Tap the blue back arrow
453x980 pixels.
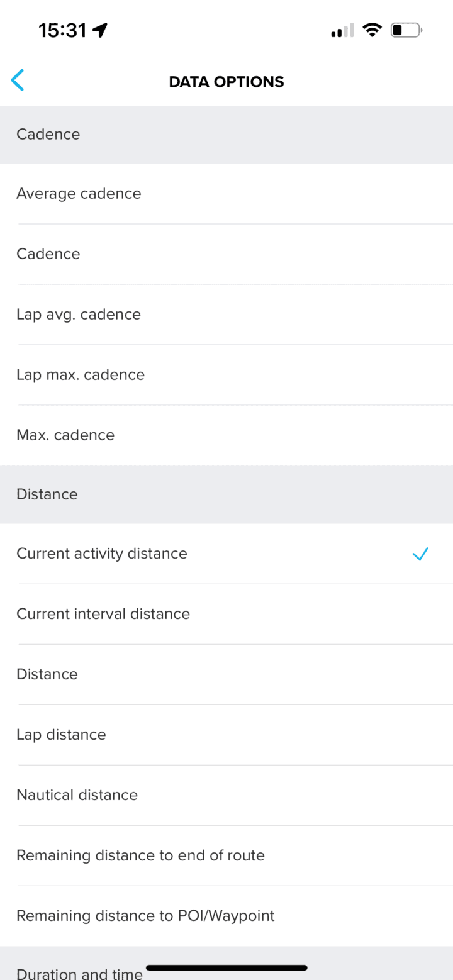(18, 81)
